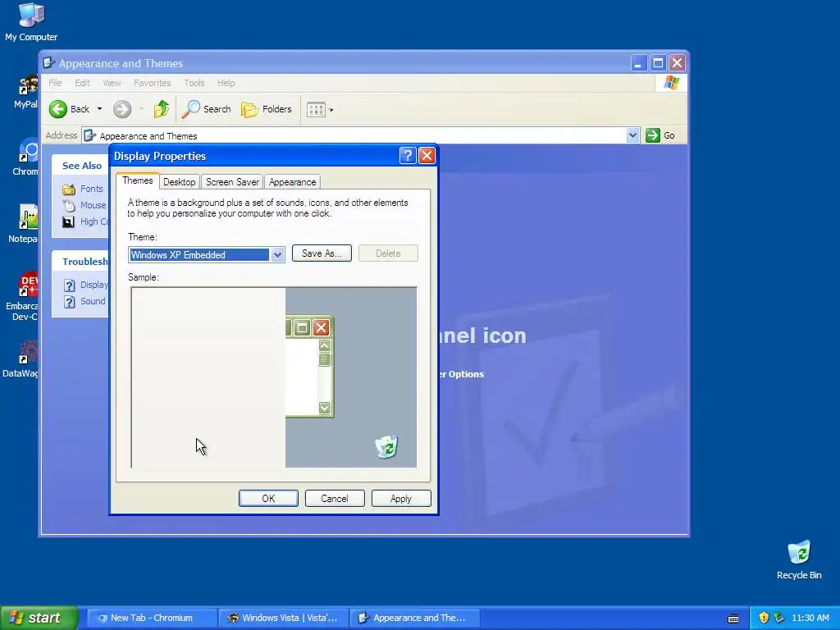Open the Fonts link under See Also
Image resolution: width=840 pixels, height=630 pixels.
point(92,189)
